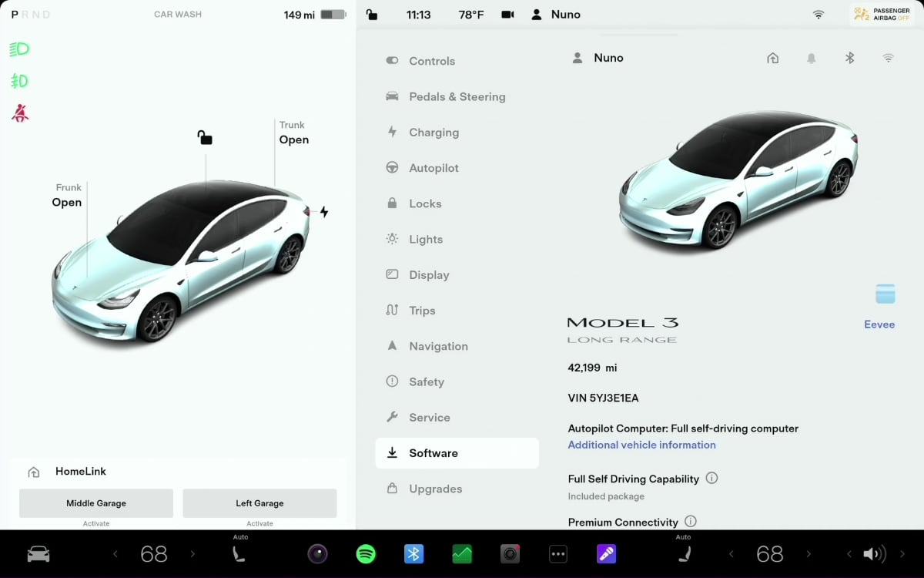
Task: Open Autopilot settings
Action: click(x=457, y=168)
